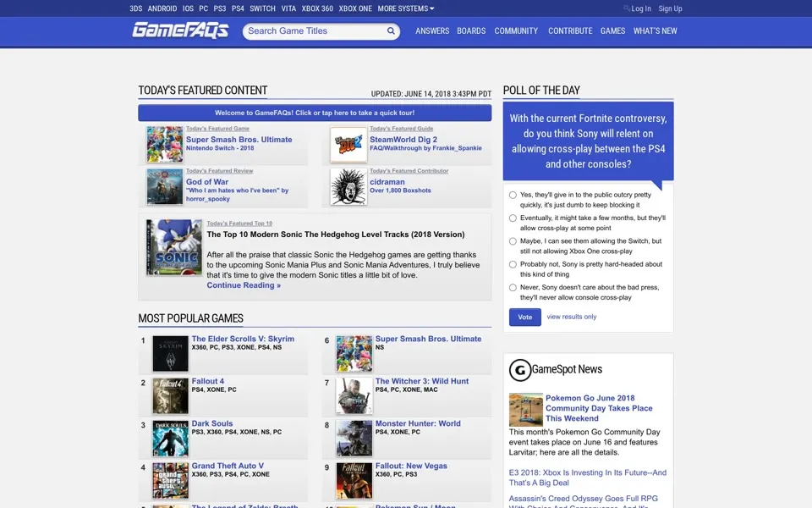Open the PC system link

point(204,8)
